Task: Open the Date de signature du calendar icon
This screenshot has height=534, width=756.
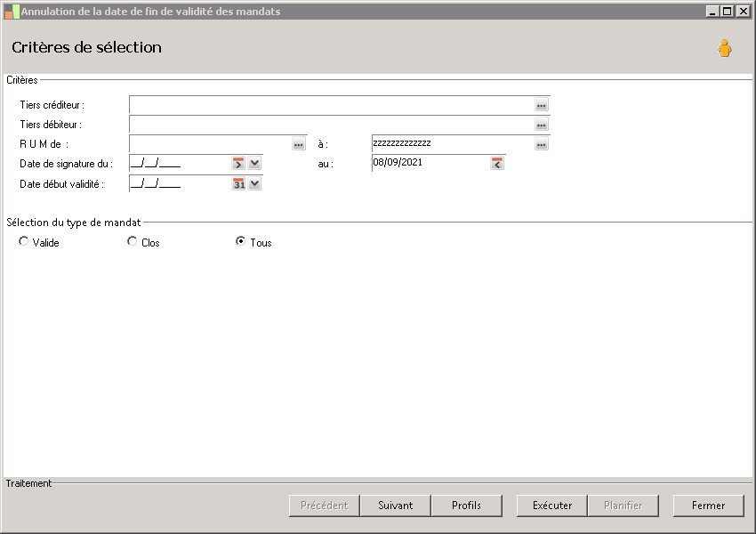Action: (x=238, y=164)
